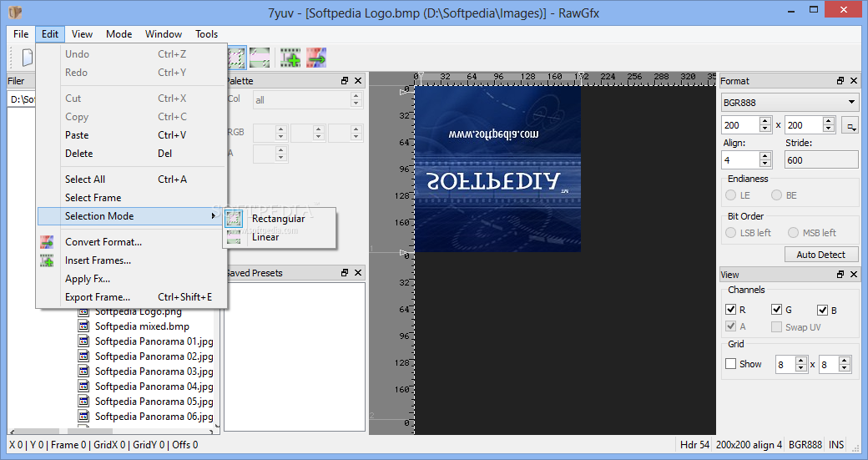
Task: Close the Saved Presets panel
Action: [x=358, y=273]
